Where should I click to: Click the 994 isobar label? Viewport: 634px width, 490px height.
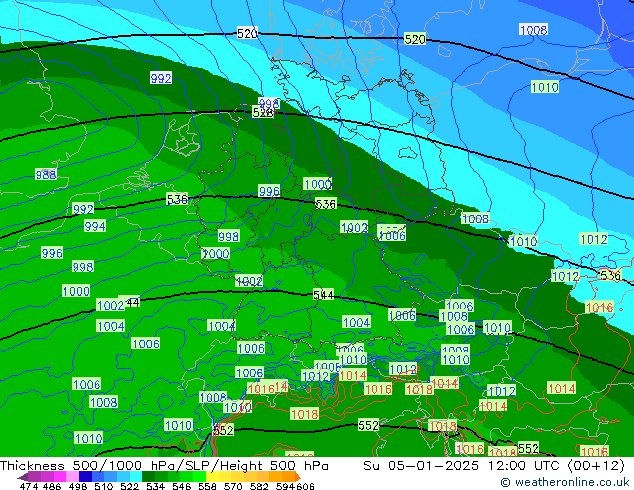95,226
